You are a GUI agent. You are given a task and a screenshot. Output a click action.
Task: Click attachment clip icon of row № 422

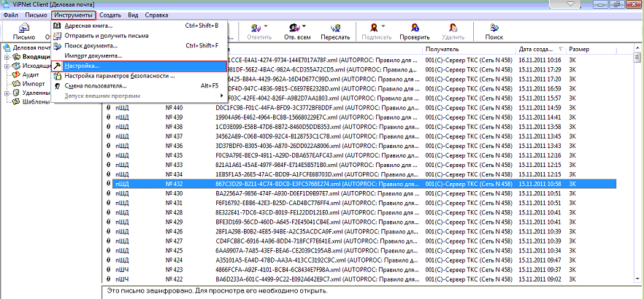coord(108,279)
